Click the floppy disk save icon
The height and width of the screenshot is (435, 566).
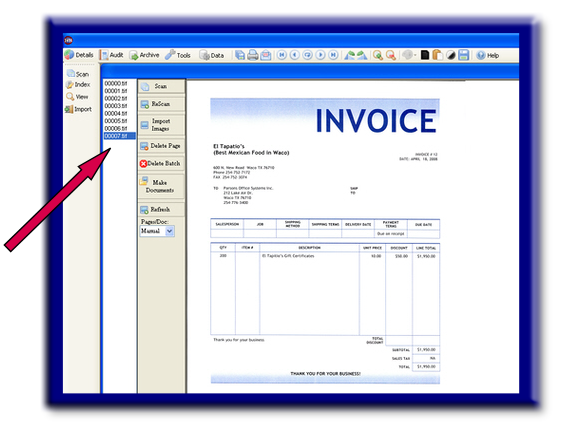pos(463,55)
